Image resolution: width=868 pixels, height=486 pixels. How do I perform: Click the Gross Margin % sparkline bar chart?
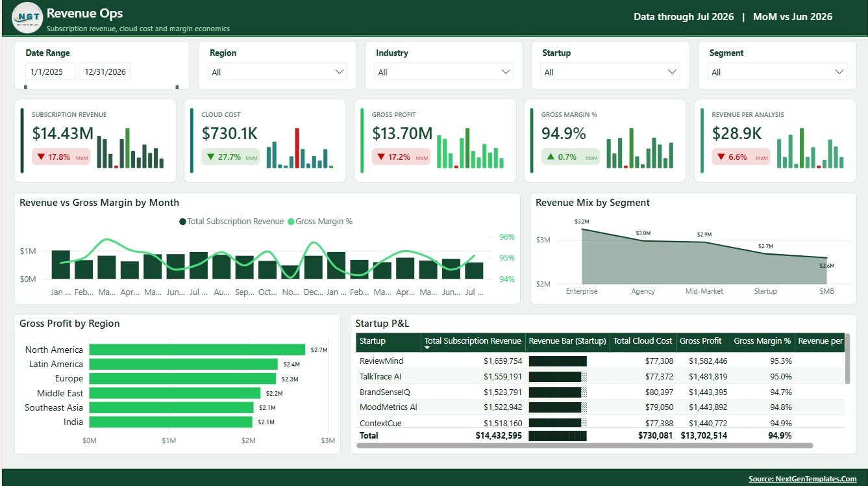(640, 148)
